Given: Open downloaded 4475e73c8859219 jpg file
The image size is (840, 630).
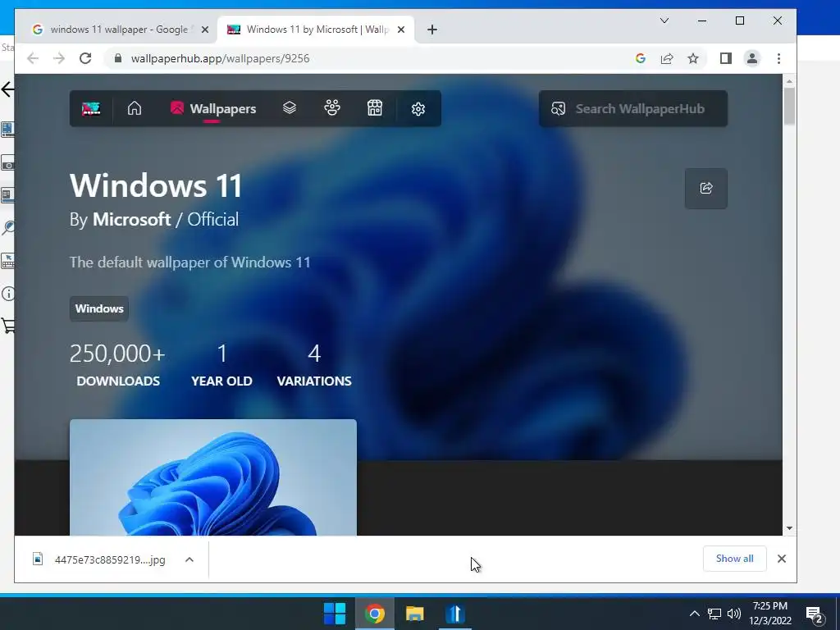Looking at the screenshot, I should tap(99, 559).
